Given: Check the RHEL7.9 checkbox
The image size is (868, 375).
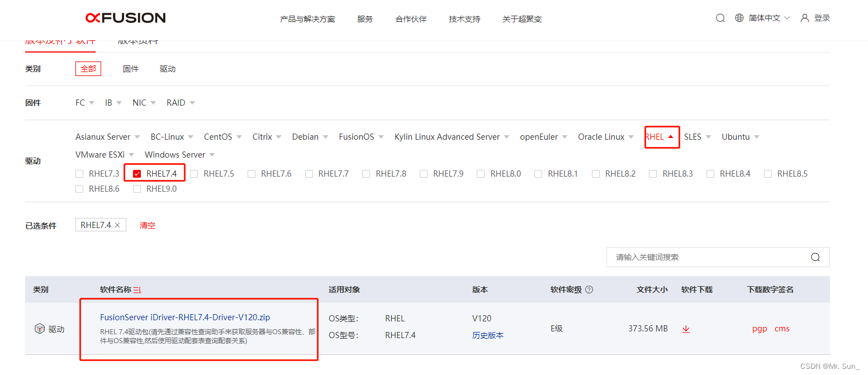Looking at the screenshot, I should 424,174.
